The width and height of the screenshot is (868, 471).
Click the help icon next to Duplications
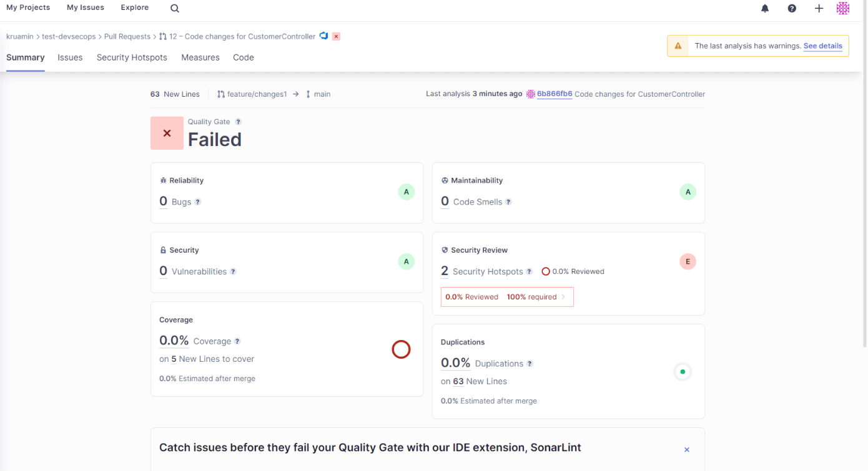pyautogui.click(x=530, y=364)
